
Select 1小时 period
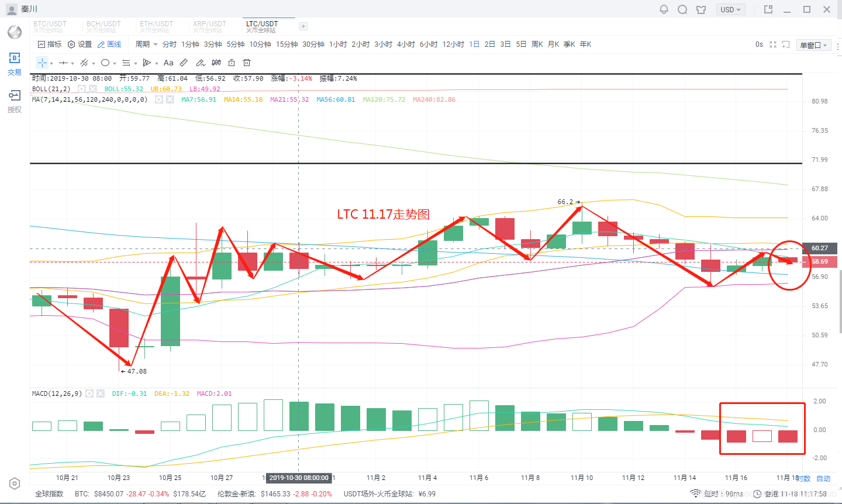point(338,44)
